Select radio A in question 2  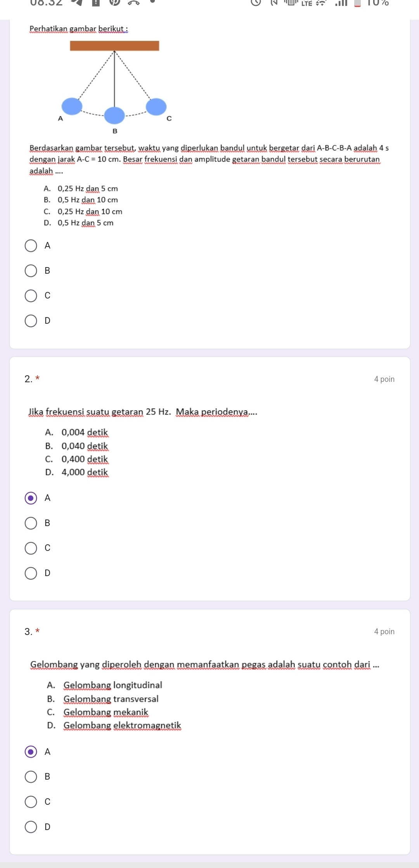[31, 498]
